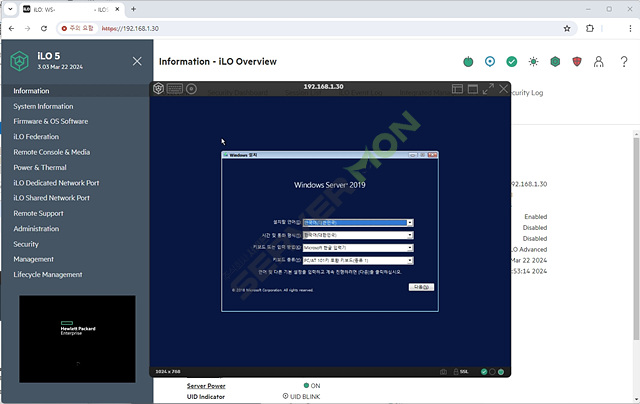Open remote console virtual keyboard icon
This screenshot has height=404, width=640.
(x=174, y=89)
